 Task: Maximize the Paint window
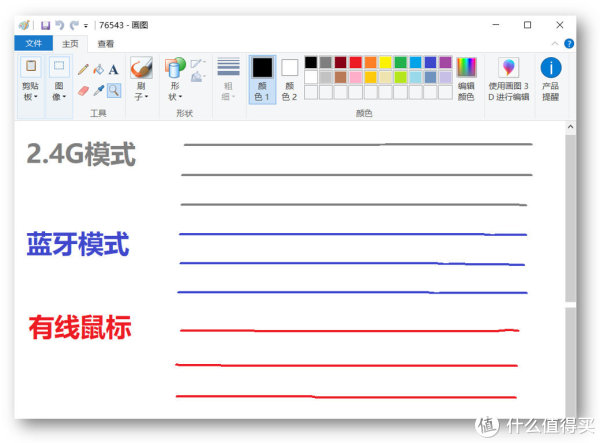pos(527,25)
